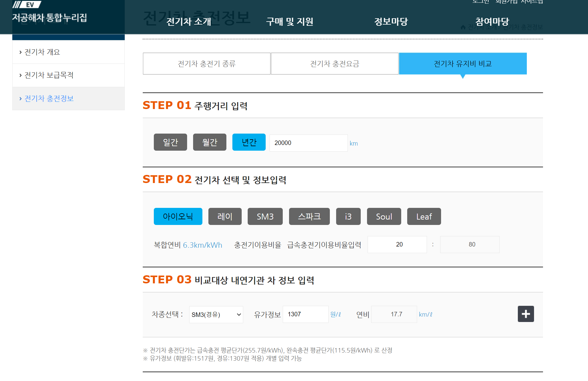Choose the Leaf electric car
This screenshot has width=588, height=381.
[x=424, y=216]
